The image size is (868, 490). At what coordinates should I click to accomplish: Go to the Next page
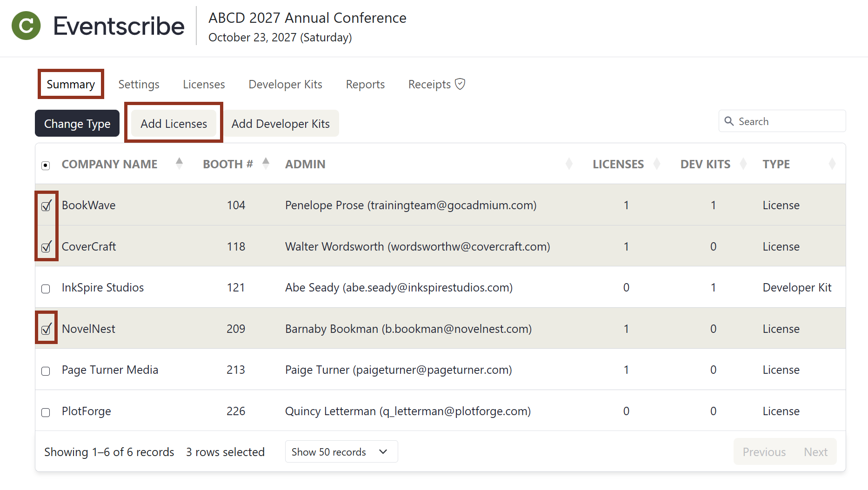(x=815, y=452)
